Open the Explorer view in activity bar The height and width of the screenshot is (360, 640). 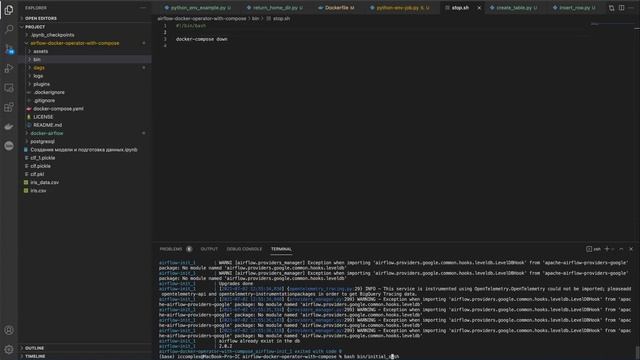click(9, 10)
